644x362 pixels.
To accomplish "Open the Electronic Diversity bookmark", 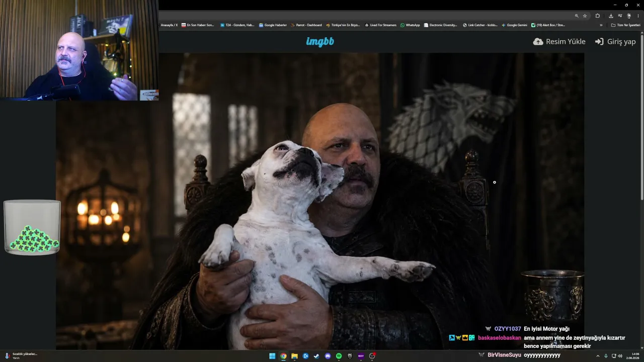I will point(440,25).
